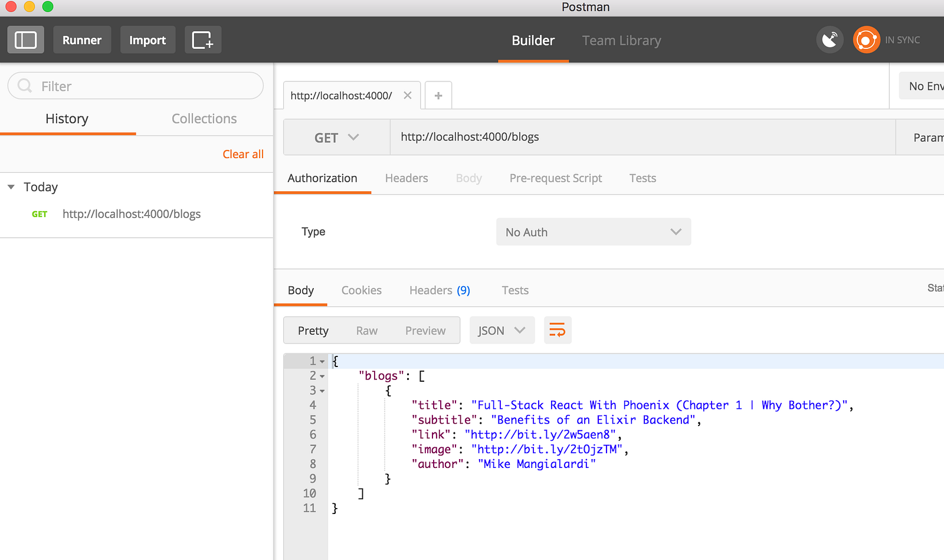The width and height of the screenshot is (944, 560).
Task: Click the Runner button
Action: 82,40
